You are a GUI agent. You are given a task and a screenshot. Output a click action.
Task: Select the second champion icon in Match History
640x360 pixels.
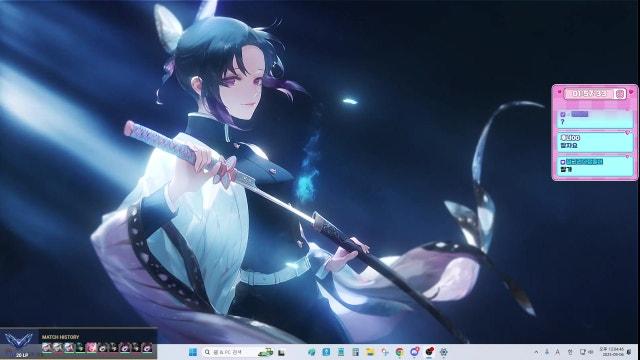[58, 347]
